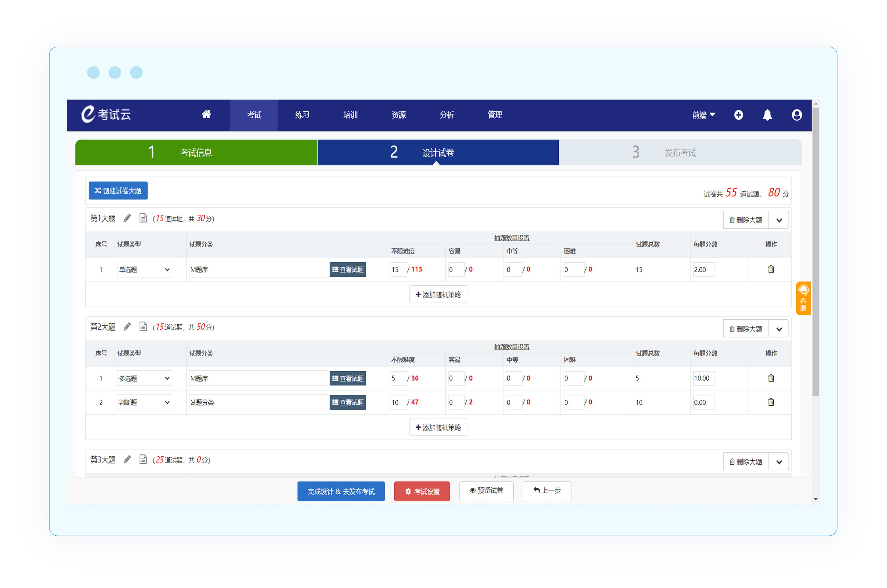Switch to the 练习 navigation tab
The height and width of the screenshot is (588, 887).
tap(302, 115)
